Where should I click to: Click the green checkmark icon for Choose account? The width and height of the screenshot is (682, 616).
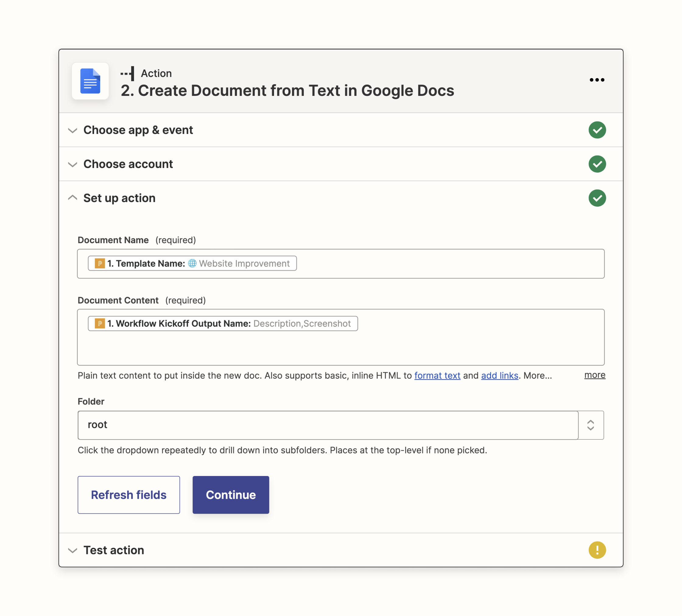[597, 164]
